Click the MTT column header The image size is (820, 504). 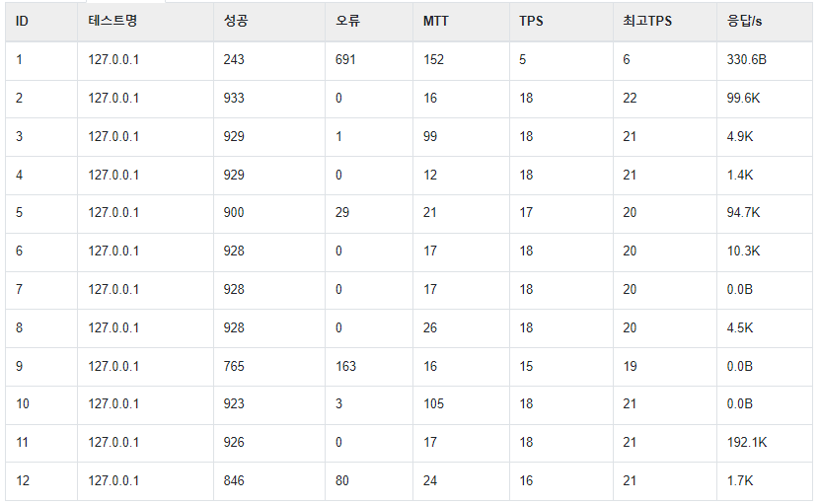461,22
